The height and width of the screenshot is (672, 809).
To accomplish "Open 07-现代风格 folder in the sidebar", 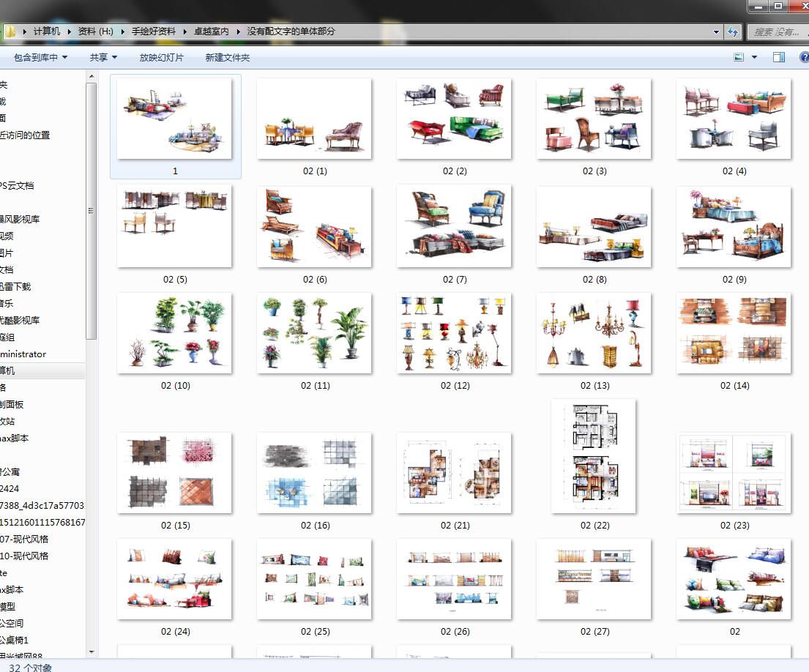I will (24, 539).
